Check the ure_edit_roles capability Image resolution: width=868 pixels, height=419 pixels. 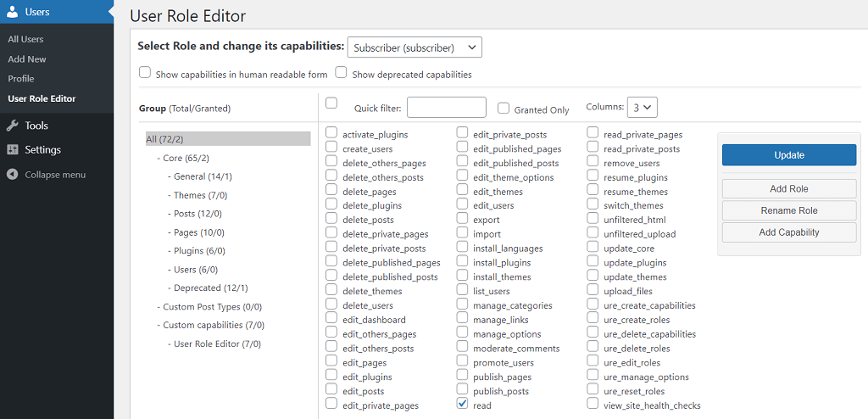593,360
